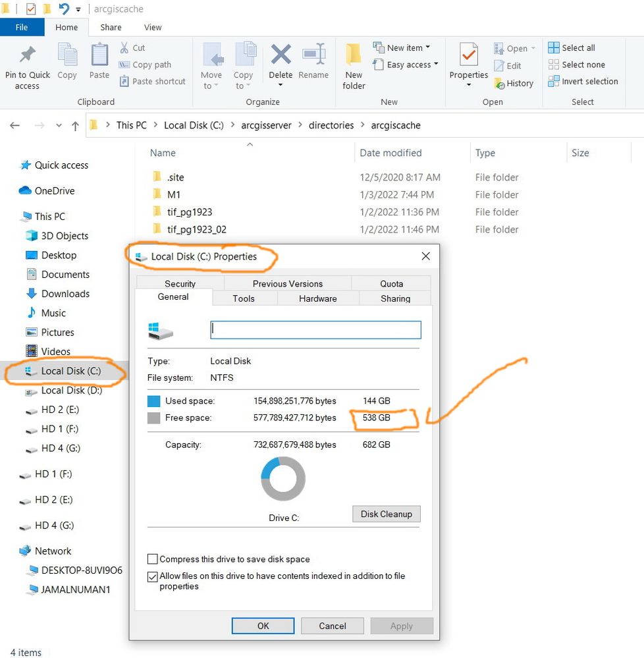644x658 pixels.
Task: Click directories in the address breadcrumb
Action: pyautogui.click(x=331, y=125)
